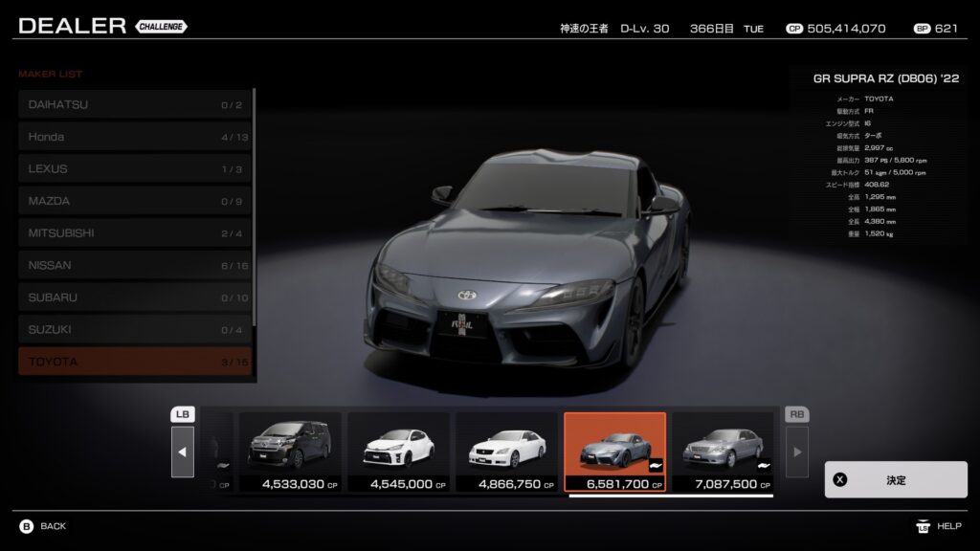Select TOYOTA in the maker list
The image size is (980, 551).
[x=135, y=362]
